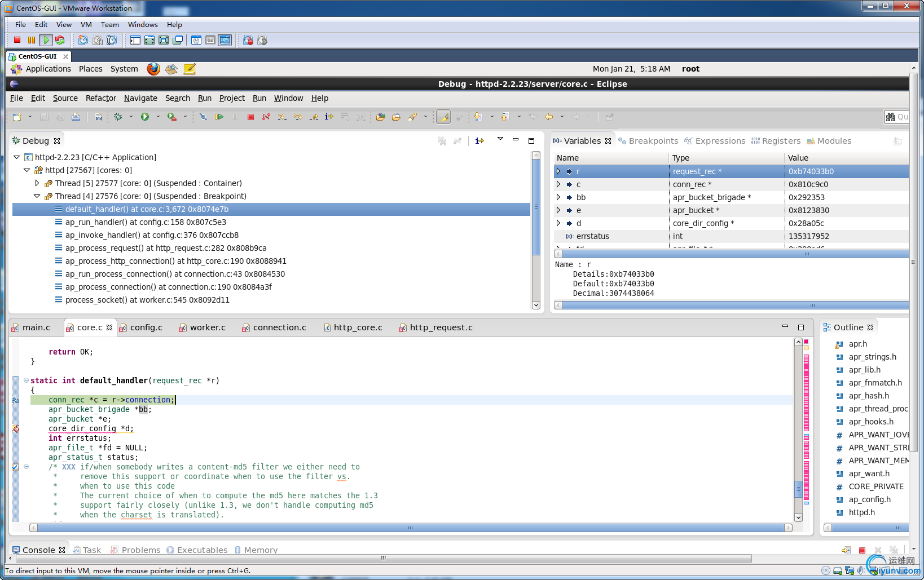Click the Next Annotation icon

(478, 117)
